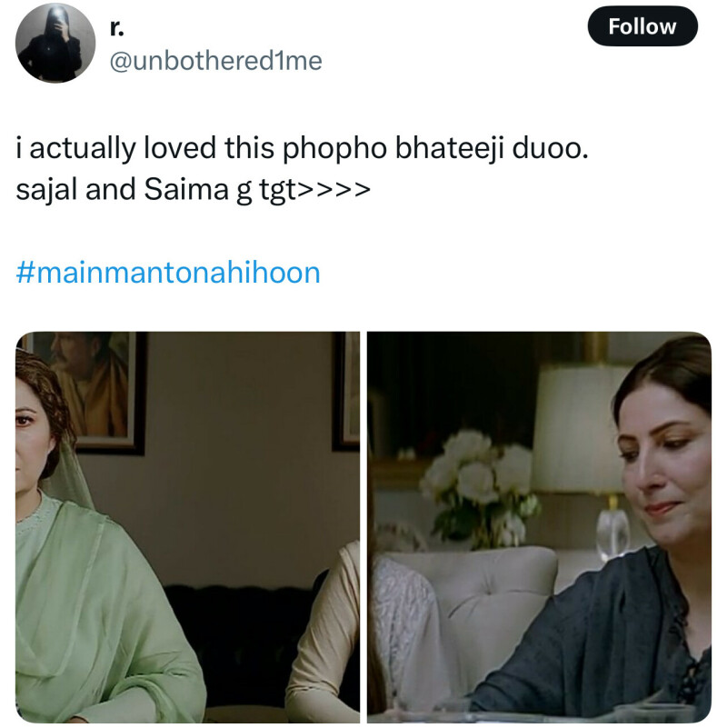Click the word "phopho" in the tweet
This screenshot has height=728, width=727.
tap(334, 149)
